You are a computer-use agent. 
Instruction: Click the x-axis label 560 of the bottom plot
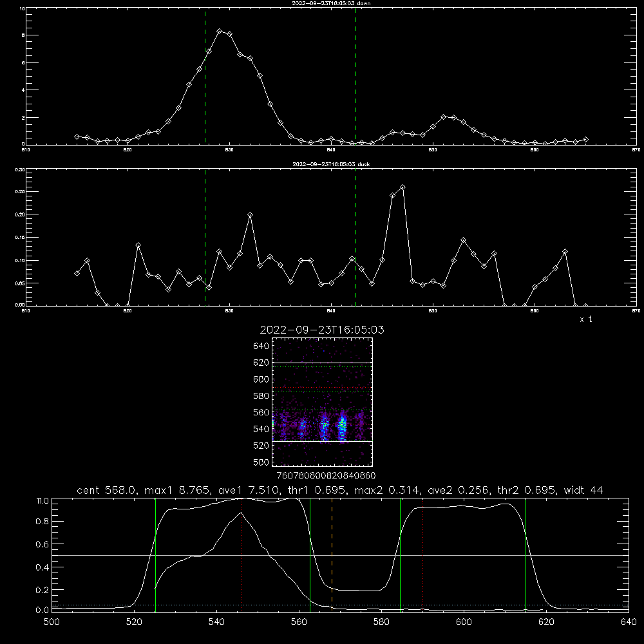(299, 622)
